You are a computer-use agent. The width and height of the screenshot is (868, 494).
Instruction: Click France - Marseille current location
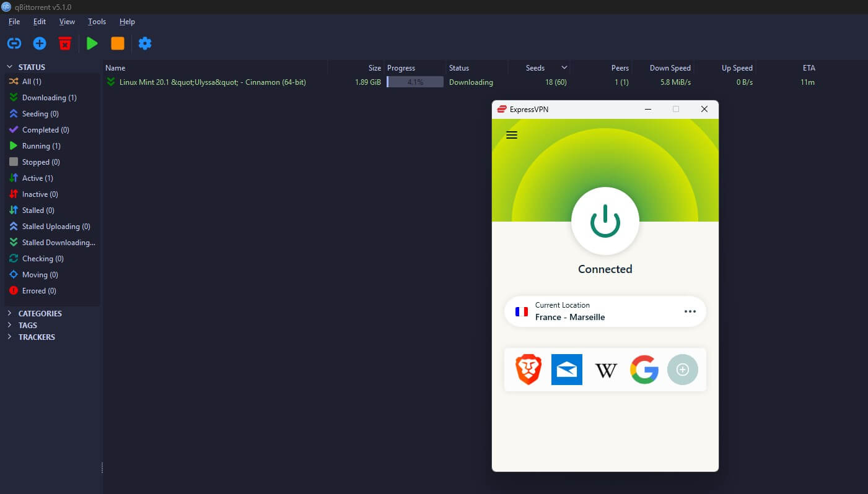(569, 317)
